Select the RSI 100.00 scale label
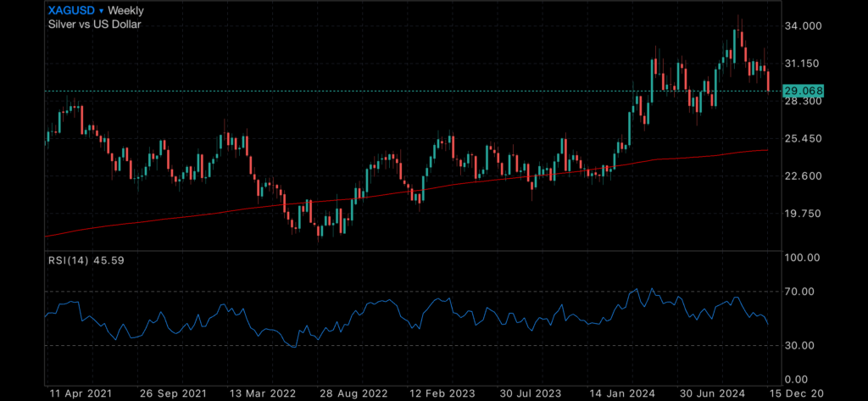Viewport: 868px width, 401px height. [x=804, y=258]
